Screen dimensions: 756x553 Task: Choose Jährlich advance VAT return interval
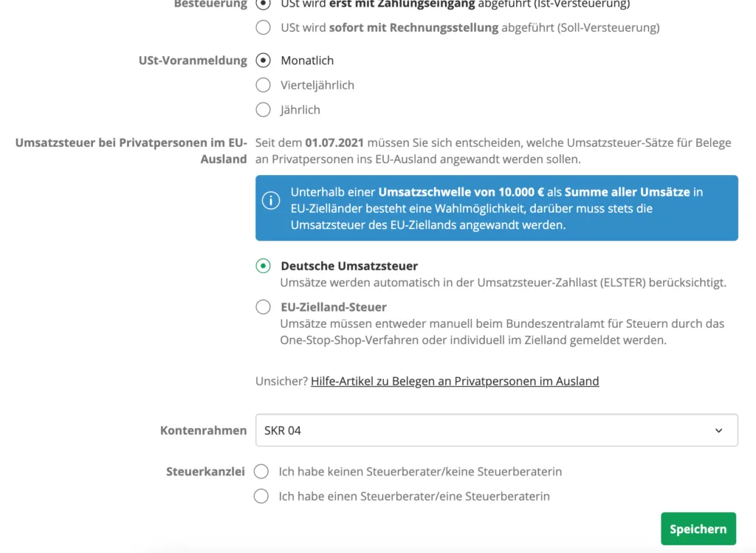[263, 109]
